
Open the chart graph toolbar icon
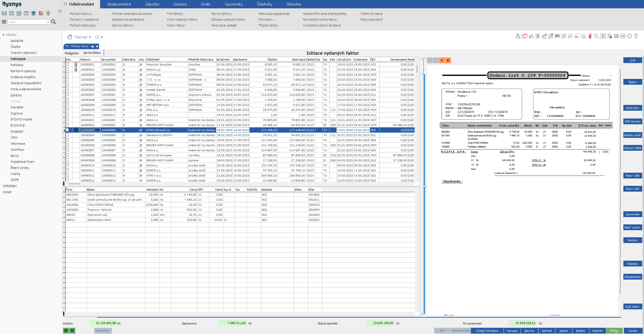[544, 36]
